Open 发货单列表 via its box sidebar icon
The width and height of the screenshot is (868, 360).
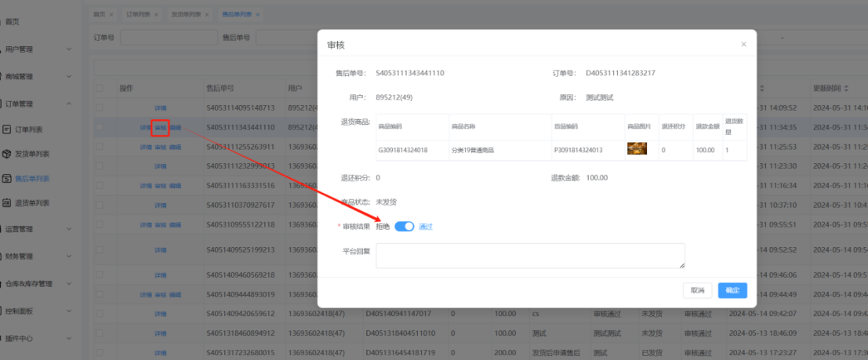(x=6, y=154)
